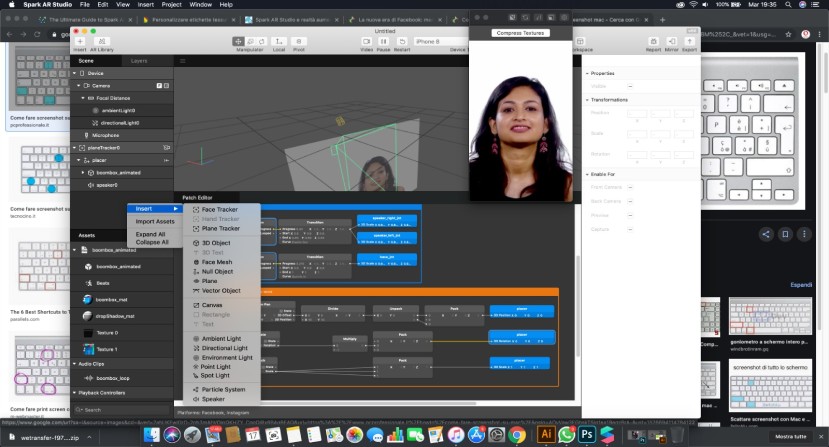Choose Plane Tracker from Insert submenu
The image size is (829, 447).
pos(222,229)
